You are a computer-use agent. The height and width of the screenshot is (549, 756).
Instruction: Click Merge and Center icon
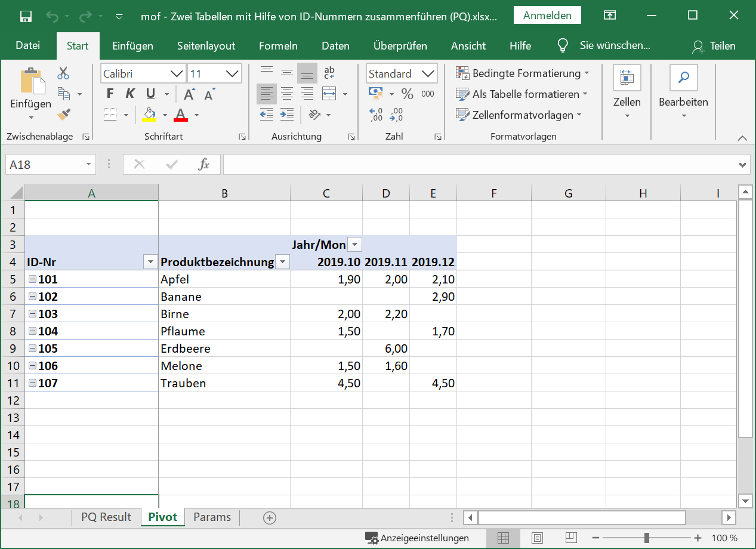pos(329,94)
